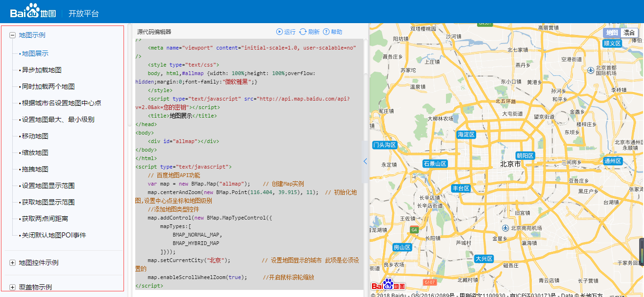Open the 同时加载两个地图 example
Screen dimensions: 644x297
pos(48,86)
